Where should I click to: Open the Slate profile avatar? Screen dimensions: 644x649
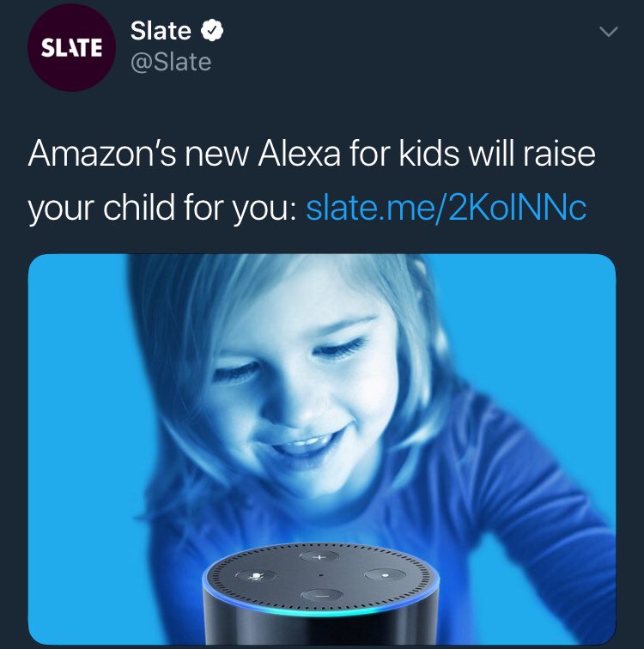tap(71, 47)
